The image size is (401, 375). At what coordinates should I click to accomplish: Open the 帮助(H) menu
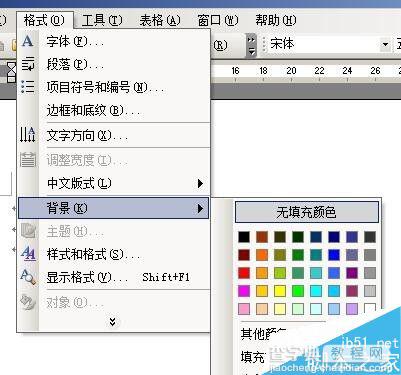click(276, 20)
